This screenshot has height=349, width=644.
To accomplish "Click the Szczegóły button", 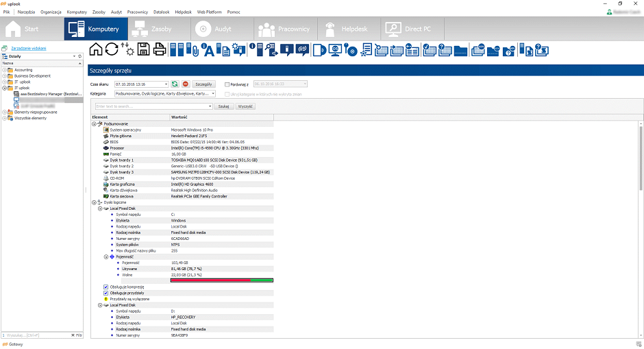I will tap(203, 84).
